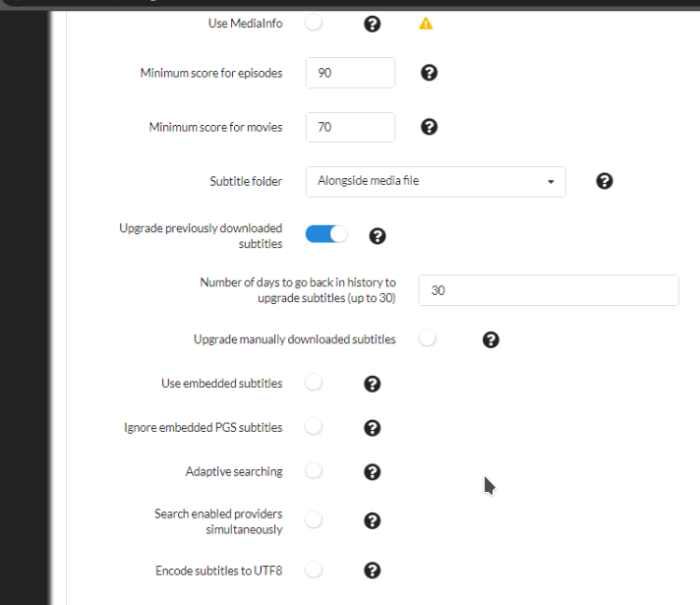This screenshot has height=605, width=700.
Task: Click the days to go back field
Action: pyautogui.click(x=549, y=290)
